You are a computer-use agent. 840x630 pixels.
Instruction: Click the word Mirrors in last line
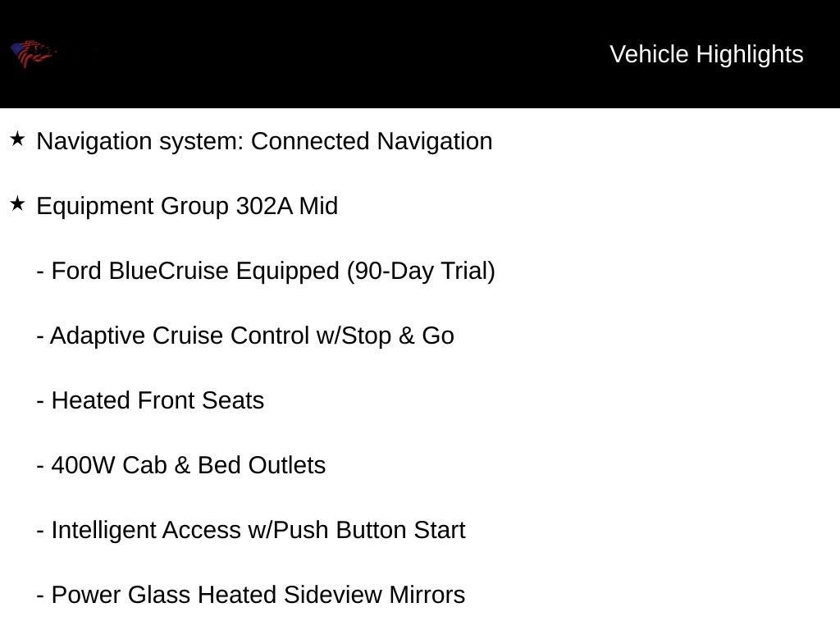[427, 595]
